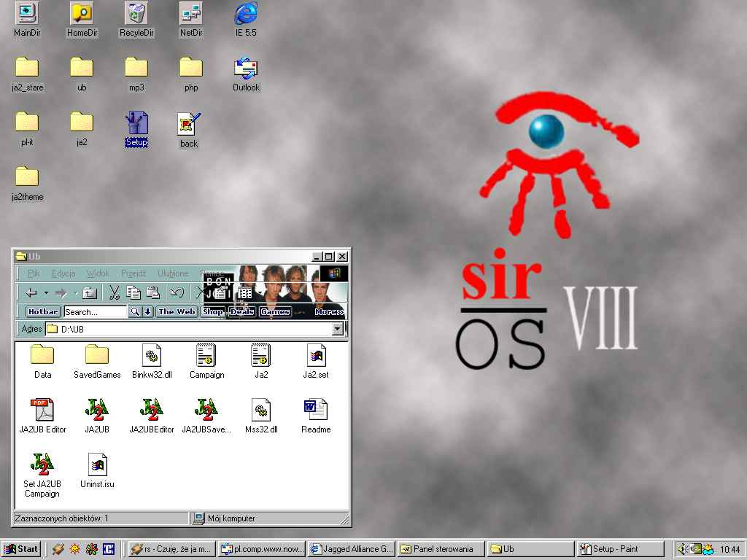This screenshot has height=560, width=747.
Task: Click the volume speaker tray icon
Action: coord(682,549)
